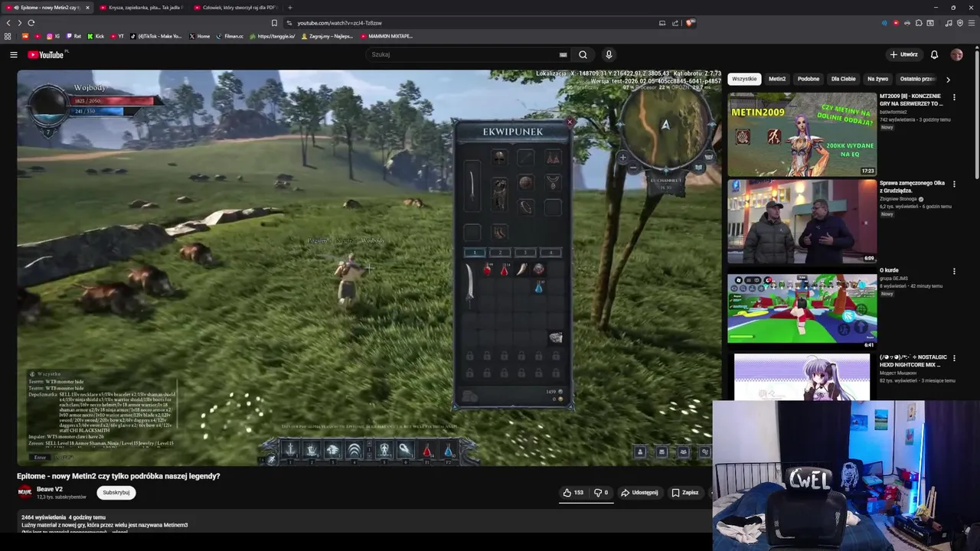The height and width of the screenshot is (551, 980).
Task: Select the blue potion in inventory
Action: (x=539, y=287)
